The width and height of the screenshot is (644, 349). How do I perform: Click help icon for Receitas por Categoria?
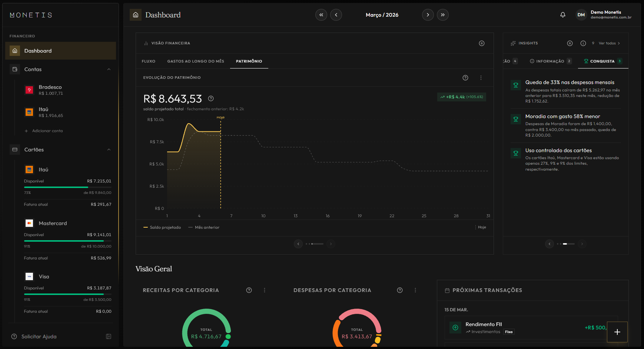249,290
